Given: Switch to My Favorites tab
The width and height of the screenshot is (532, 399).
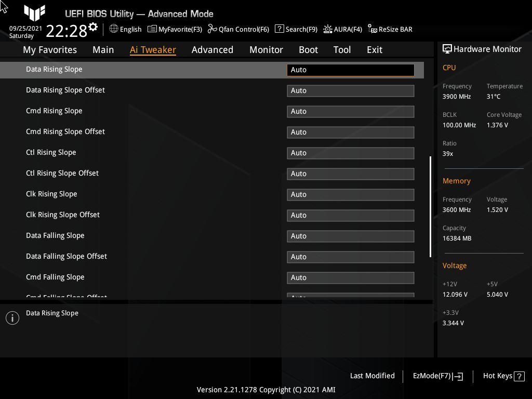Looking at the screenshot, I should point(50,50).
